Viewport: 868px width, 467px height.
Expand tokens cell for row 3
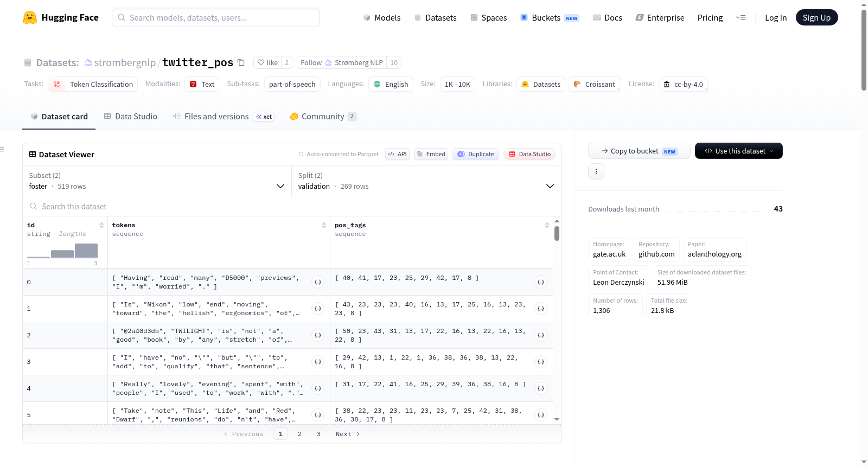point(318,362)
